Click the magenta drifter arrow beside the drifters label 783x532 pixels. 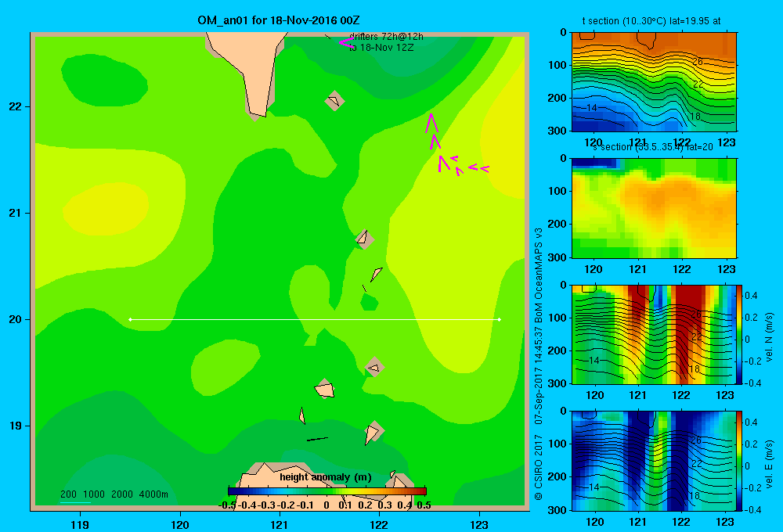[x=345, y=42]
